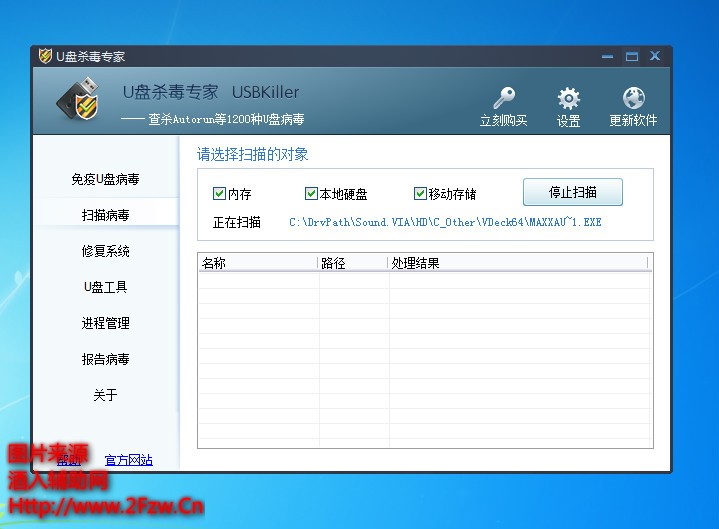
Task: Open 设置 via the gear icon
Action: (x=569, y=98)
